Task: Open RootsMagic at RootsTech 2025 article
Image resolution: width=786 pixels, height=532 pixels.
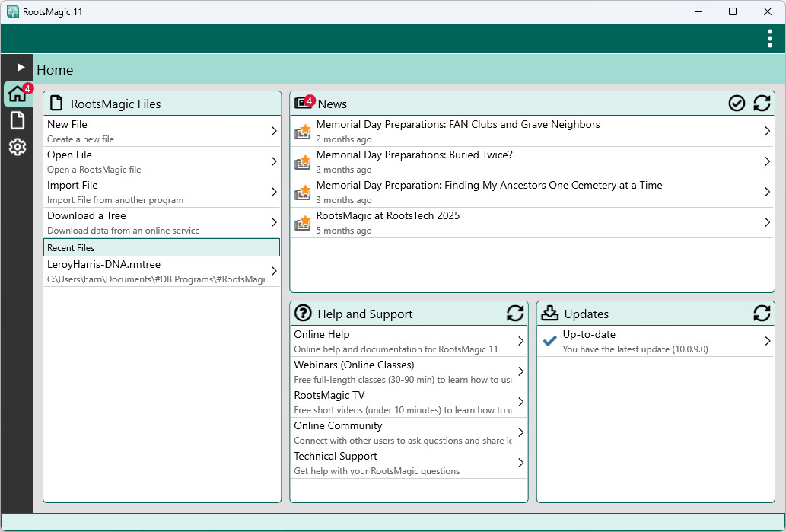Action: tap(533, 223)
